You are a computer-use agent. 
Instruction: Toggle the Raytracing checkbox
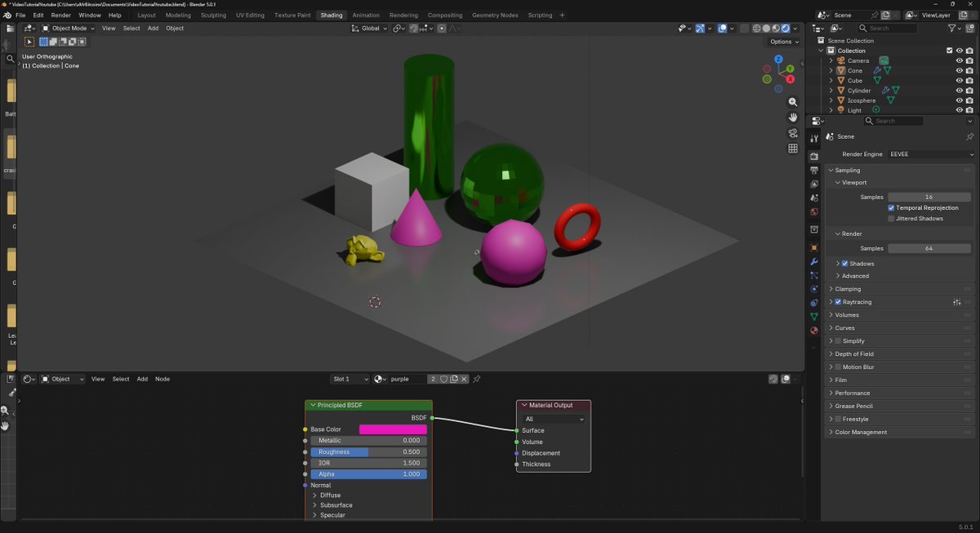(838, 302)
